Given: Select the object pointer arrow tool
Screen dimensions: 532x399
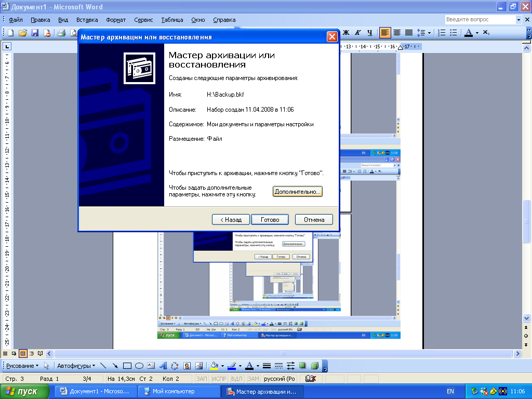Looking at the screenshot, I should click(x=46, y=366).
